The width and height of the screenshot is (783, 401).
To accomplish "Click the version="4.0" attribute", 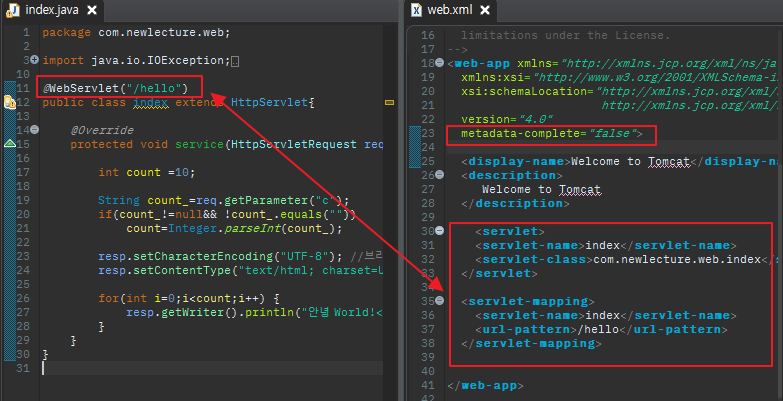I will pos(507,120).
